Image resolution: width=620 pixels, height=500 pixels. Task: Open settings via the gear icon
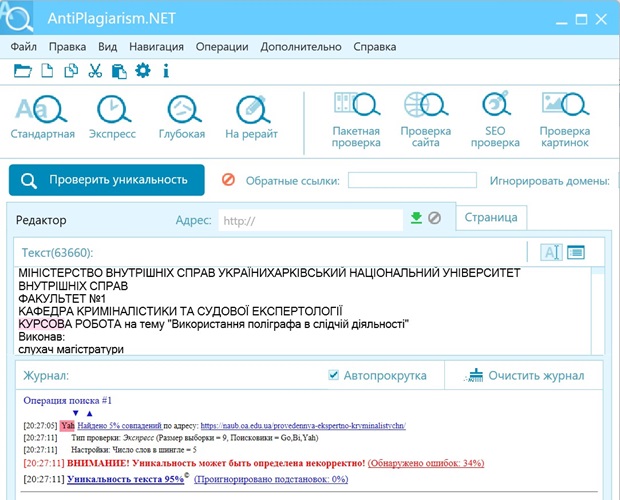click(x=143, y=71)
